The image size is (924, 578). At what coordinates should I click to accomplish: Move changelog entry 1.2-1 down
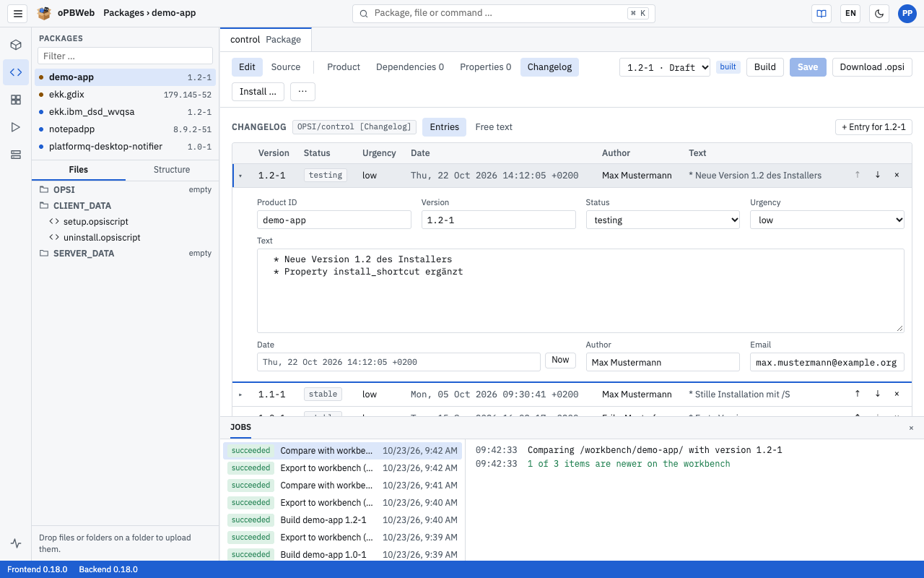point(877,175)
